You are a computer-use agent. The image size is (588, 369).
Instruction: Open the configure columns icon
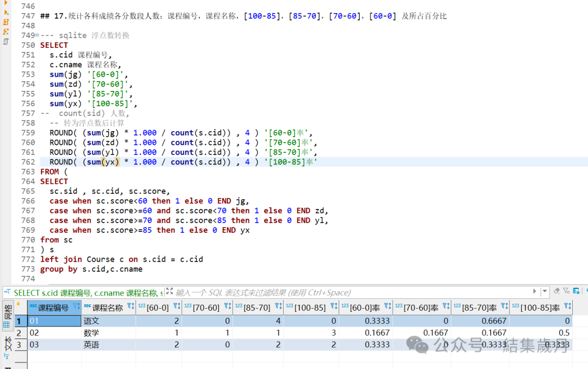point(577,291)
